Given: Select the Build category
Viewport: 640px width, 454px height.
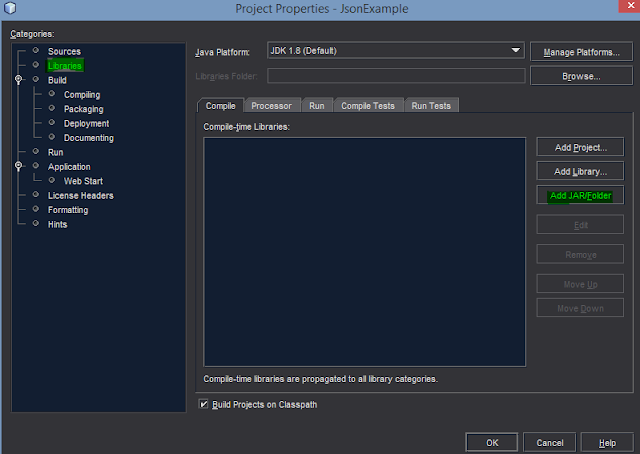Looking at the screenshot, I should click(57, 80).
